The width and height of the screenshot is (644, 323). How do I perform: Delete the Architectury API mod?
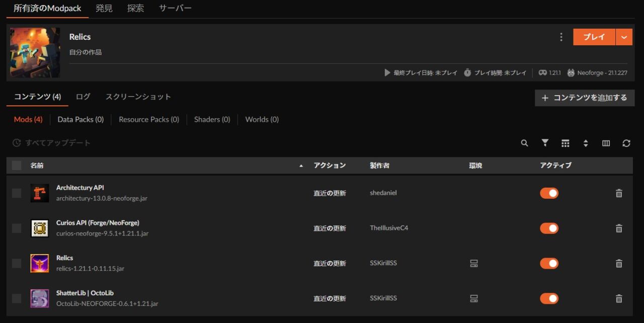pyautogui.click(x=619, y=193)
